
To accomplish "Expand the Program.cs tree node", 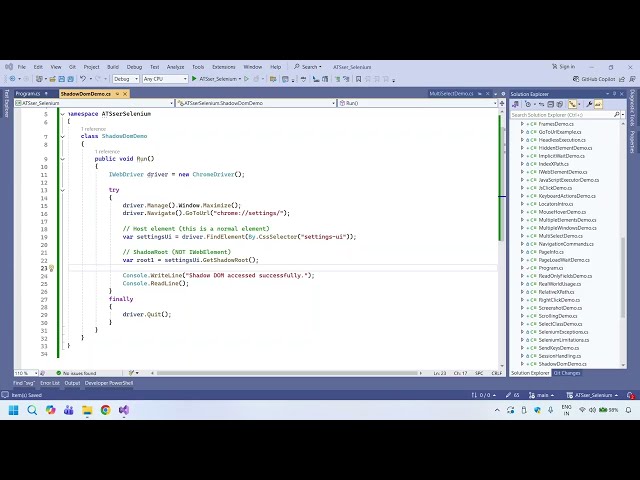I will (x=522, y=268).
